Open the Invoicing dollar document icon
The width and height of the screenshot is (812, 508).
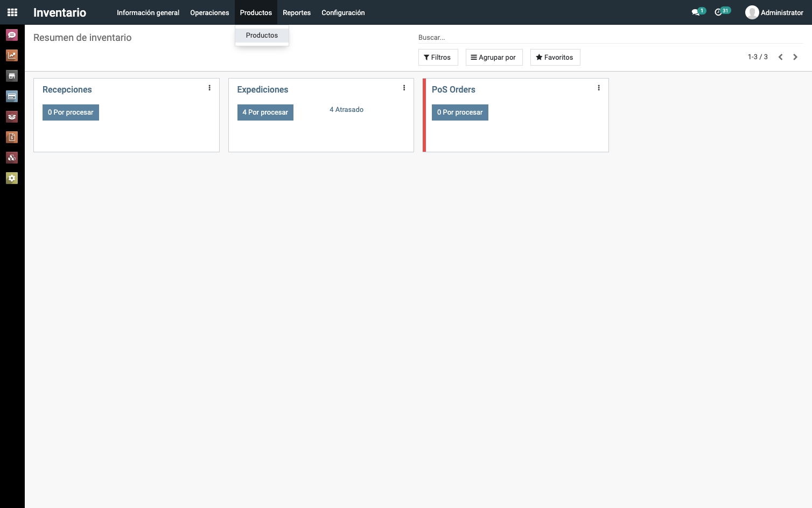(x=12, y=137)
